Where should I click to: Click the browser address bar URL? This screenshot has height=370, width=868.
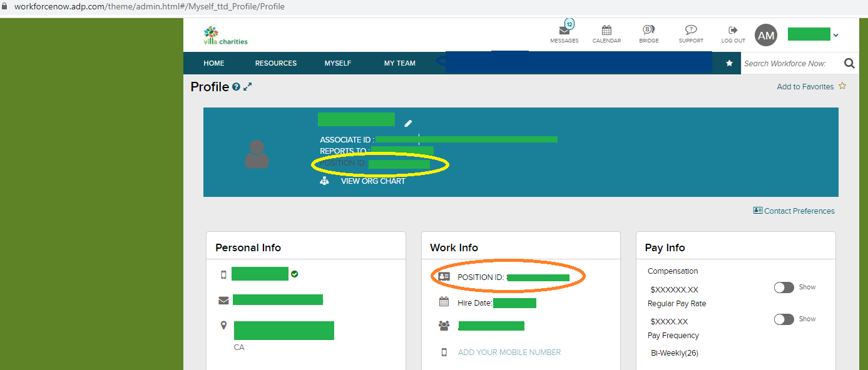click(150, 7)
